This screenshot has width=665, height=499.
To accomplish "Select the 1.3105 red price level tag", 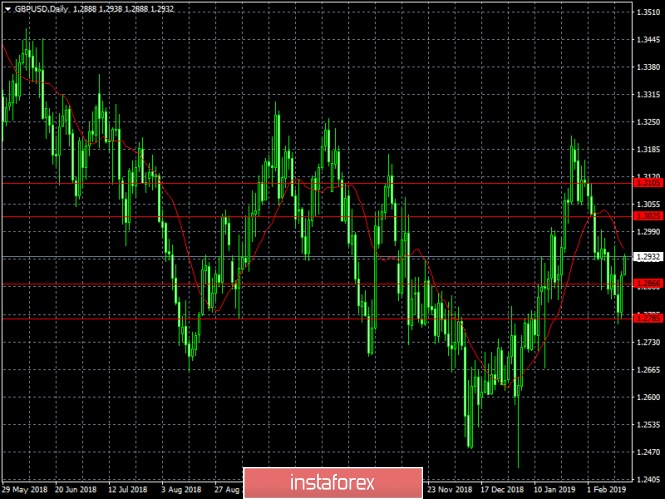I will [648, 184].
